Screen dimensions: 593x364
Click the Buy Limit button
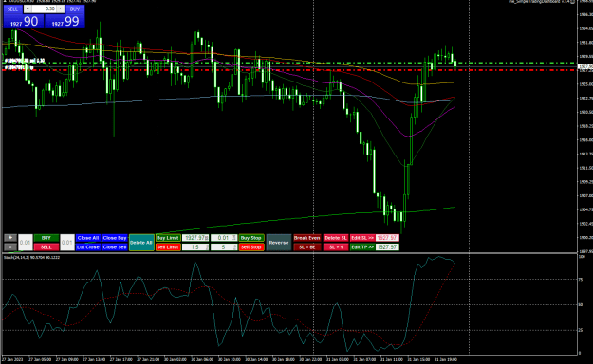168,238
